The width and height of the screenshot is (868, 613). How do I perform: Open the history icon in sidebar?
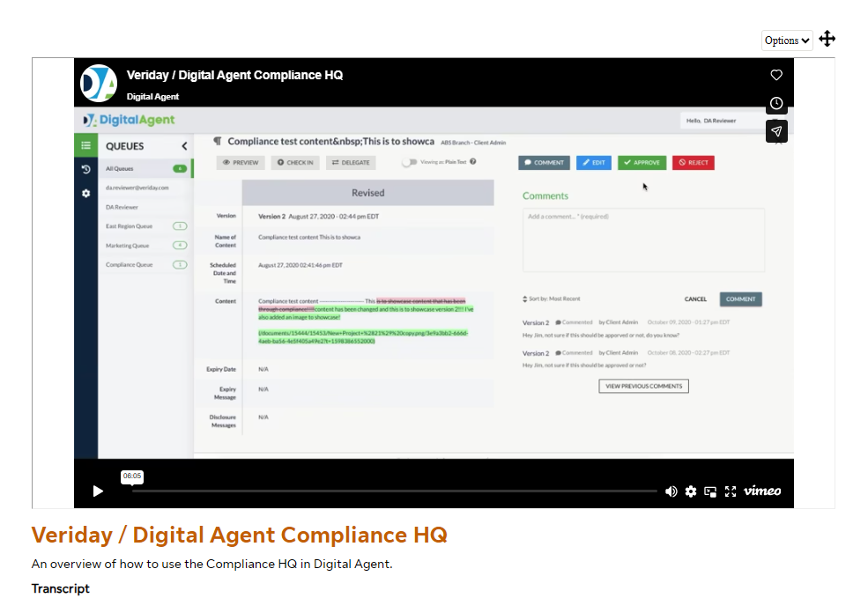tap(85, 169)
